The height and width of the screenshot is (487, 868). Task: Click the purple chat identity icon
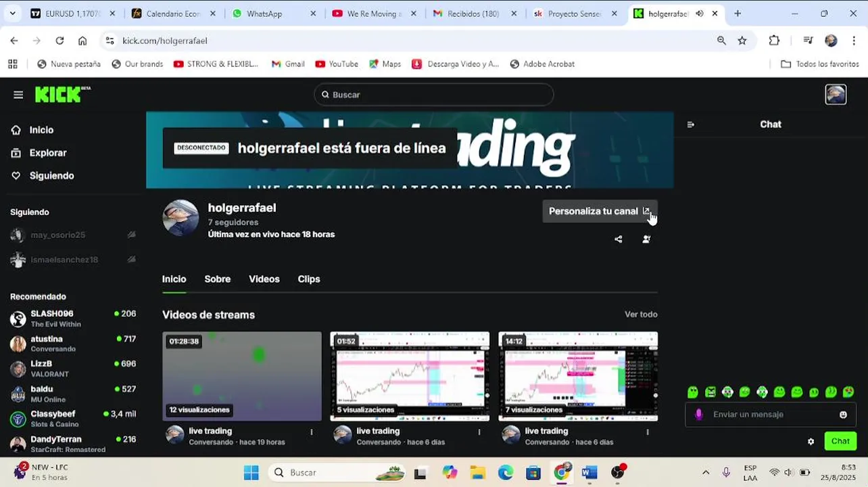pyautogui.click(x=699, y=414)
